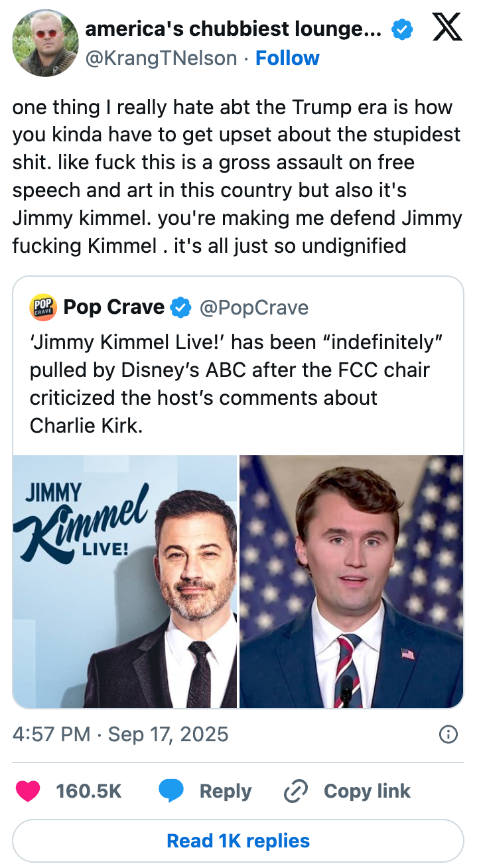Click the Copy link chain icon

click(x=295, y=791)
